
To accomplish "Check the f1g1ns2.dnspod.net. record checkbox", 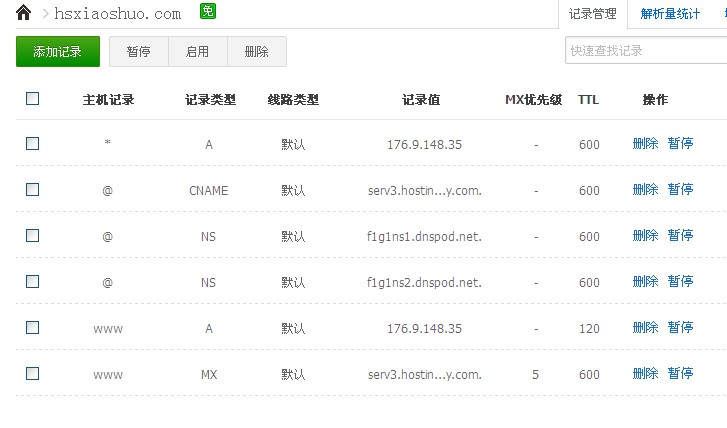I will pyautogui.click(x=32, y=281).
